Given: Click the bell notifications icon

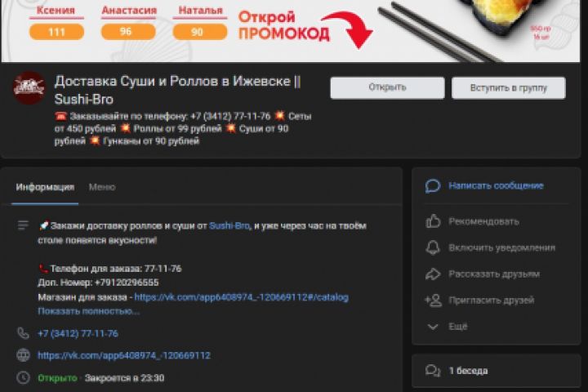Looking at the screenshot, I should coord(433,247).
